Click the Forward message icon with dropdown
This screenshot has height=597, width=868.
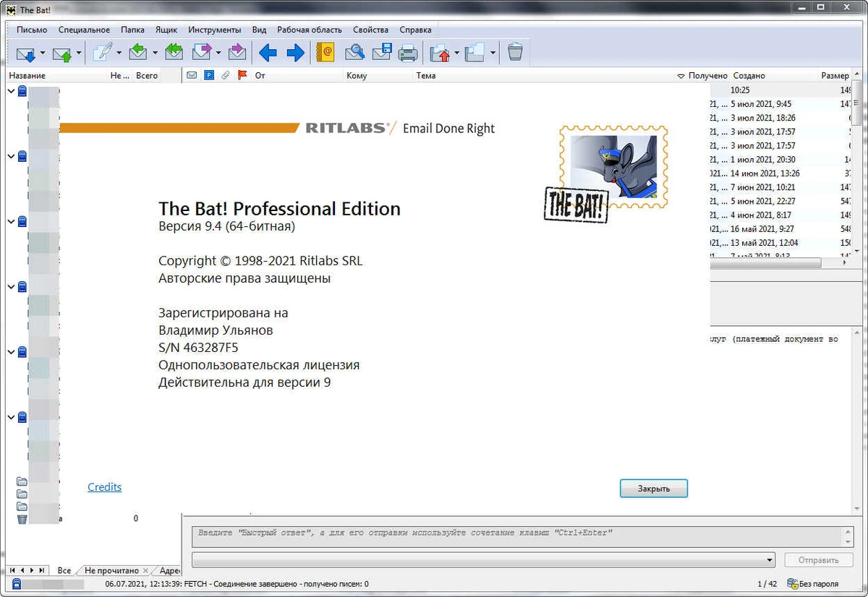point(201,53)
